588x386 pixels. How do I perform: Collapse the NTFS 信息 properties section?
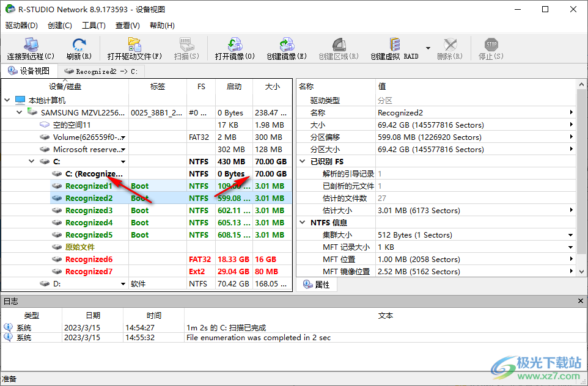pyautogui.click(x=303, y=222)
